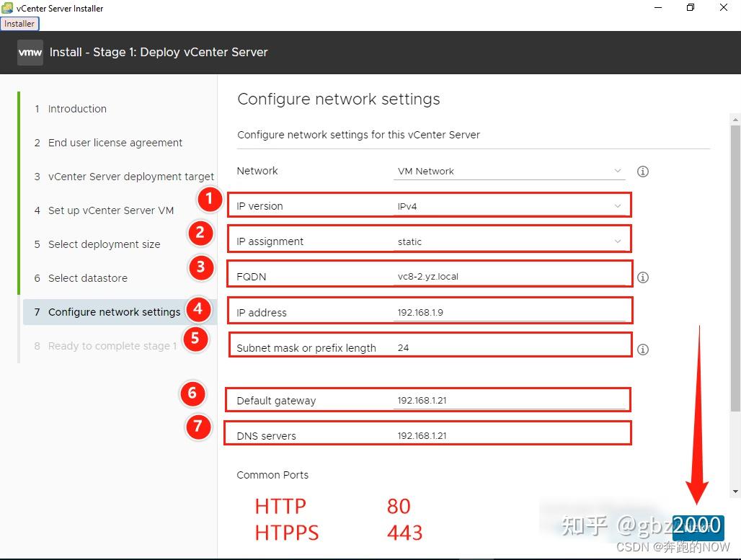Screen dimensions: 741x560
Task: Click the IP address input field
Action: pyautogui.click(x=509, y=312)
